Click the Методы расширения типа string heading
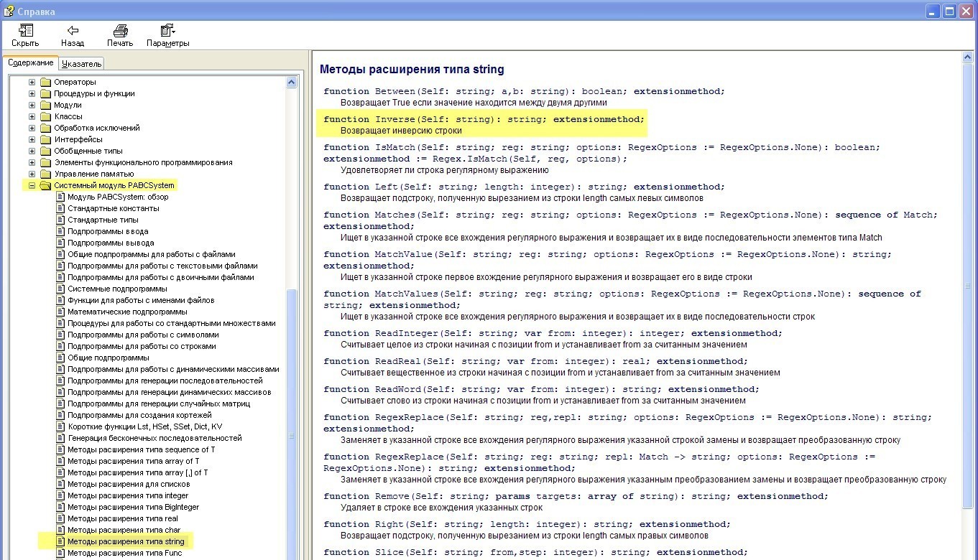Image resolution: width=978 pixels, height=560 pixels. click(412, 70)
